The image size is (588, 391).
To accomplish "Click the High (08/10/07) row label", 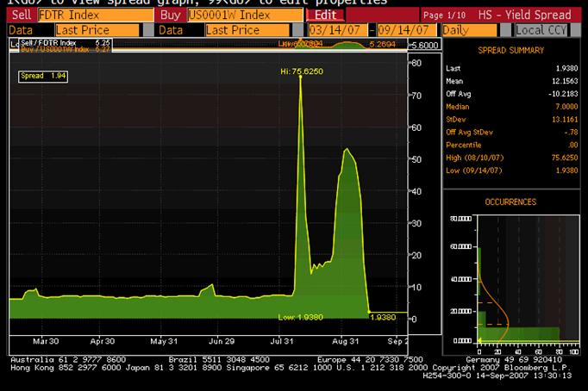I will (475, 158).
